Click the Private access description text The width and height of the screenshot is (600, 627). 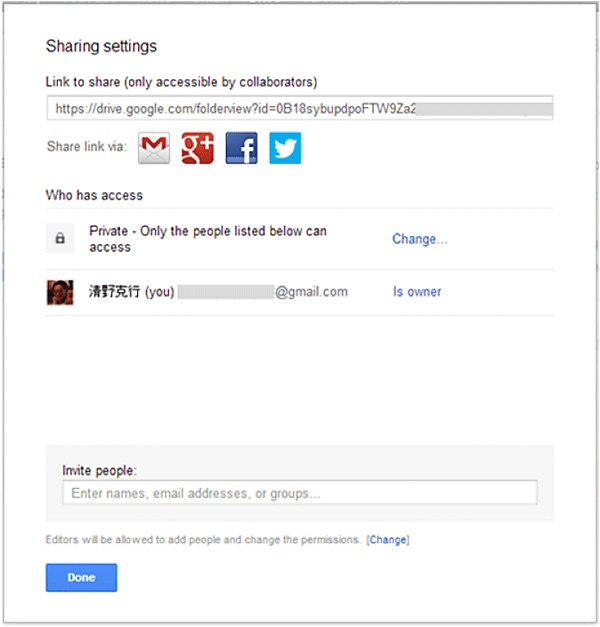(x=207, y=239)
